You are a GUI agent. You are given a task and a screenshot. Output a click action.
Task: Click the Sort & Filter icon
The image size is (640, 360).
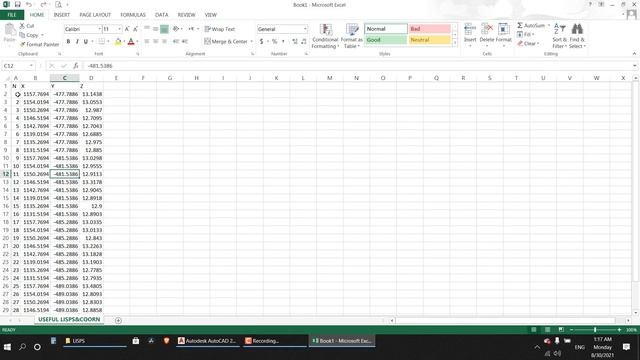[x=560, y=29]
